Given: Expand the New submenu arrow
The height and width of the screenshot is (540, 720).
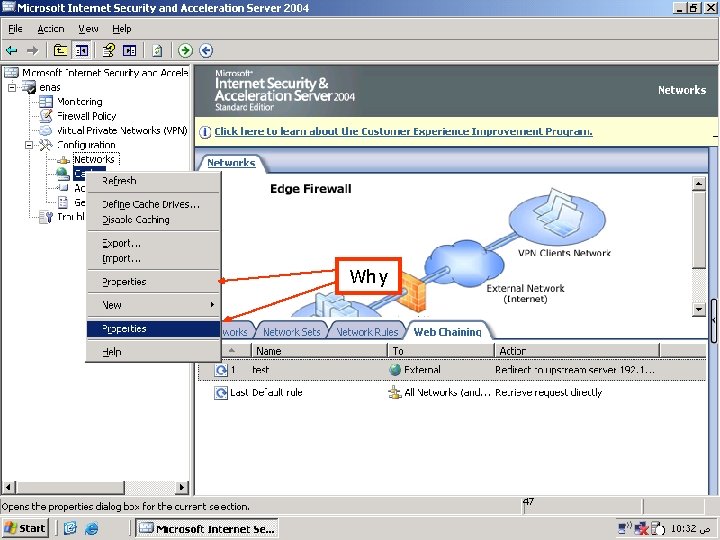Looking at the screenshot, I should coord(212,304).
